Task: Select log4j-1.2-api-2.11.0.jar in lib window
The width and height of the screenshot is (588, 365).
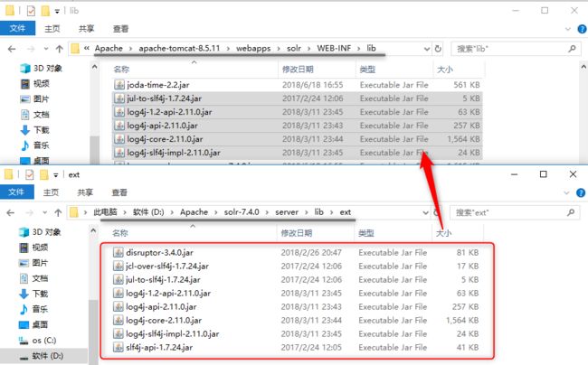Action: coord(297,112)
